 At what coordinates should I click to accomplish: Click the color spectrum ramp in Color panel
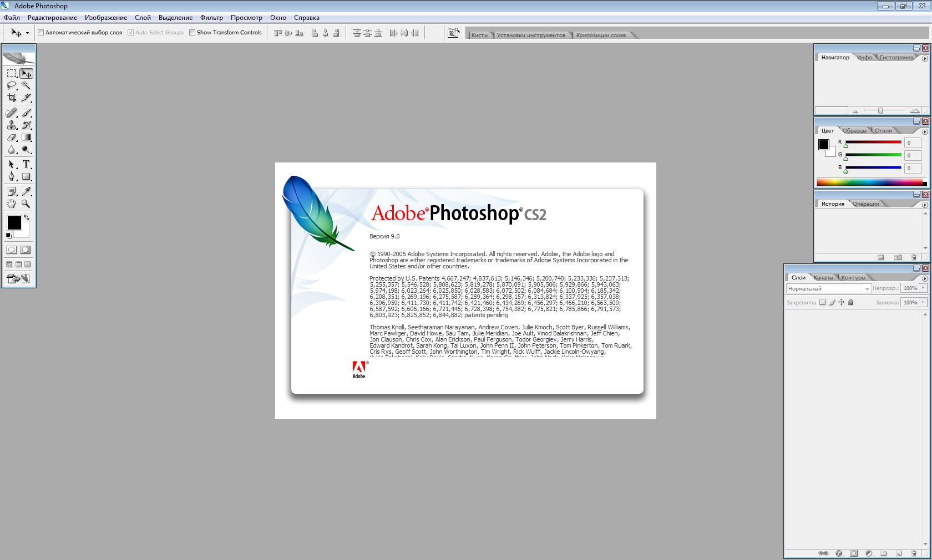pyautogui.click(x=872, y=182)
